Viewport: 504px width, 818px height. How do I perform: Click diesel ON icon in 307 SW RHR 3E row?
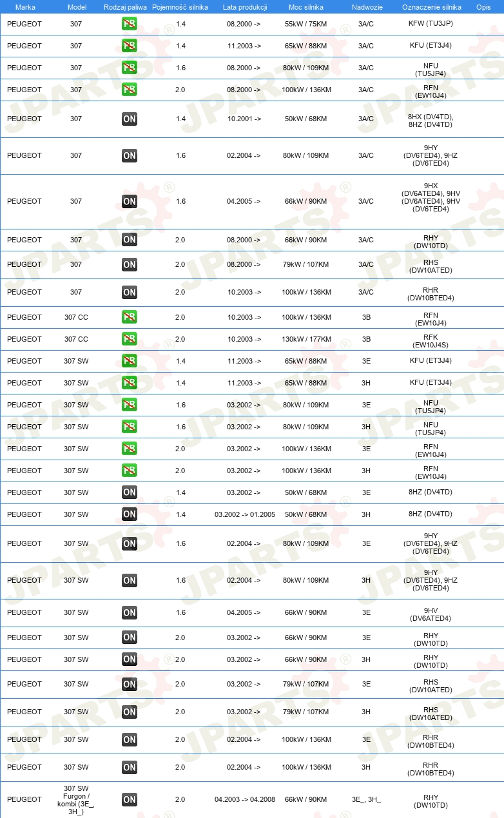point(129,739)
